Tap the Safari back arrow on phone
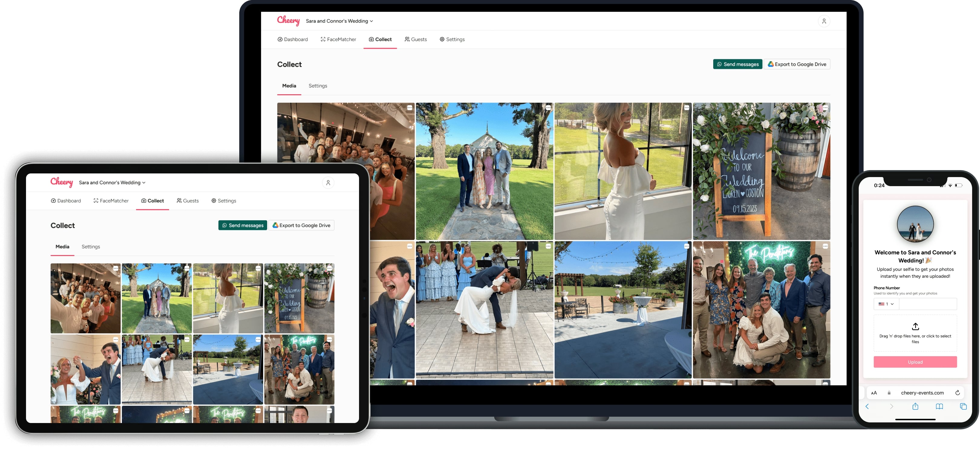This screenshot has height=449, width=980. pos(867,406)
